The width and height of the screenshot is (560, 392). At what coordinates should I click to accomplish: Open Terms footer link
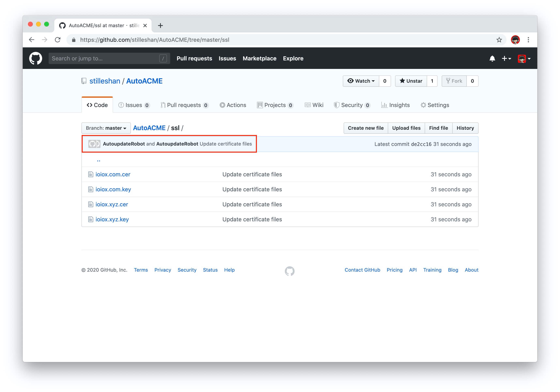[x=141, y=270]
